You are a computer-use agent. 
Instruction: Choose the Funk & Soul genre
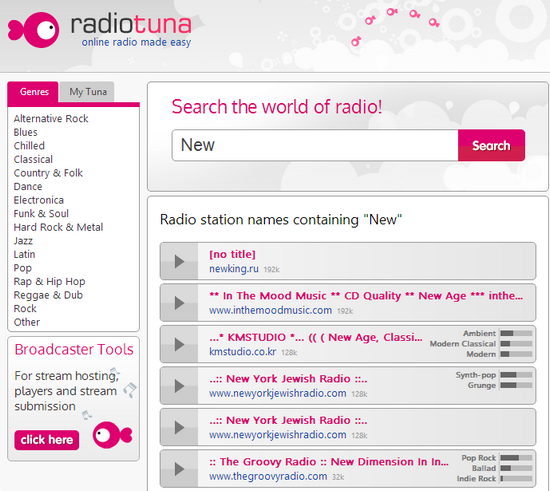point(41,214)
